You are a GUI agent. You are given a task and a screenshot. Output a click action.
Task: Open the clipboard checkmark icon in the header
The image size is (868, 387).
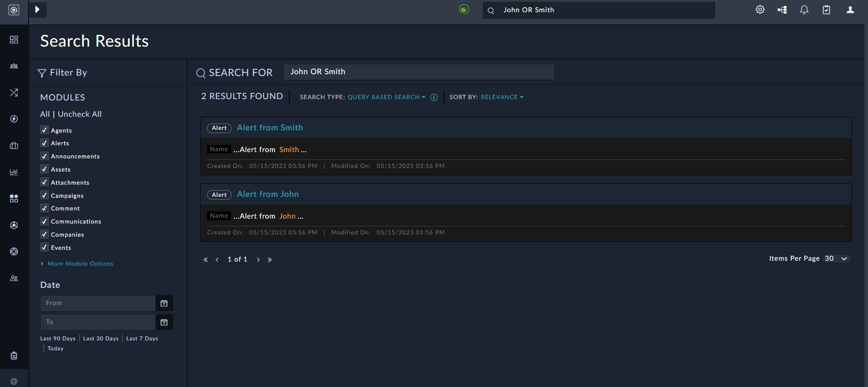coord(826,10)
